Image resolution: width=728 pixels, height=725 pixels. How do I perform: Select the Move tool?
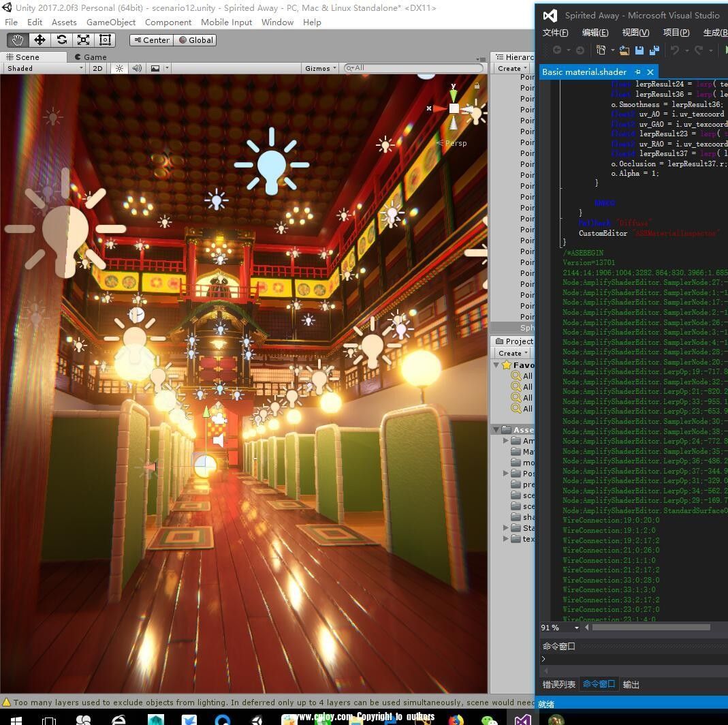[39, 40]
